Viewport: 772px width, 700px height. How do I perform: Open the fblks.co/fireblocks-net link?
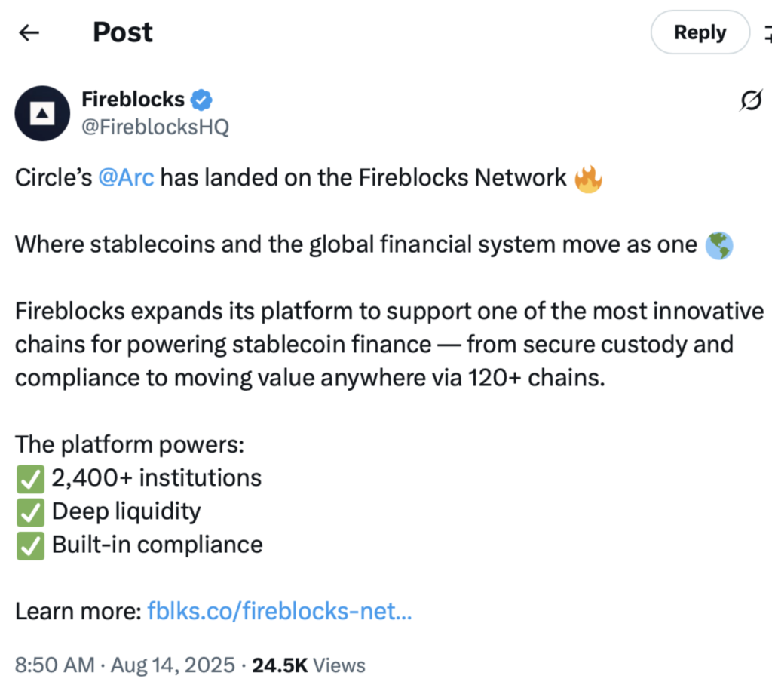(280, 611)
